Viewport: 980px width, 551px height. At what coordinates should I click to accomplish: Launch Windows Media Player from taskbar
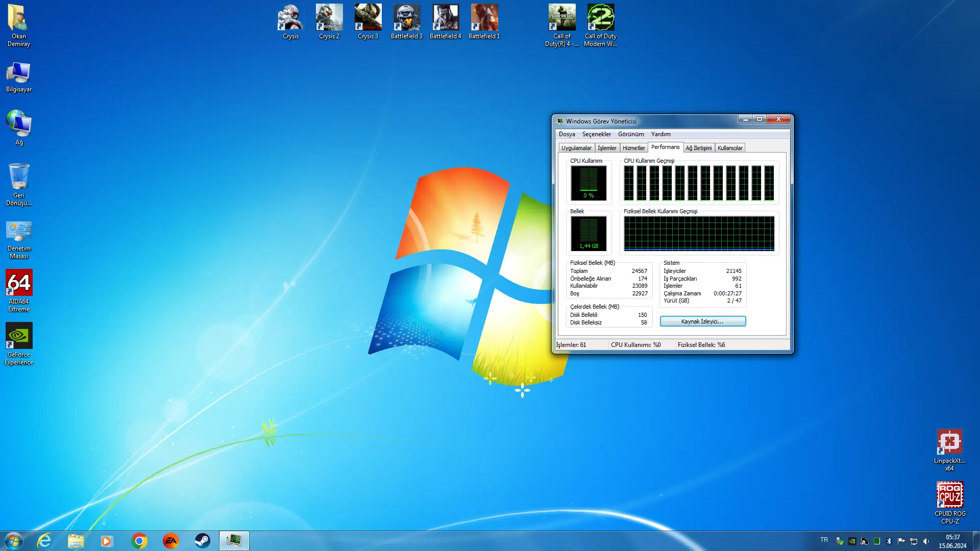click(107, 541)
